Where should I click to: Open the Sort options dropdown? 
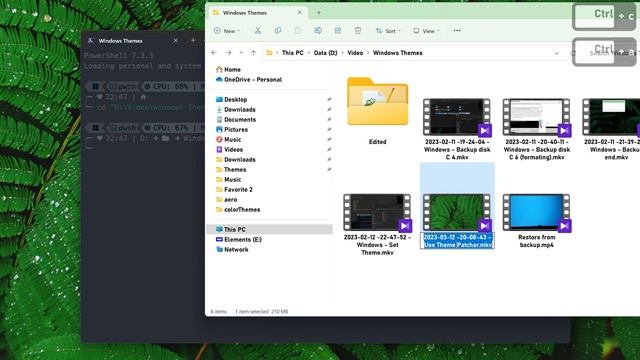388,31
